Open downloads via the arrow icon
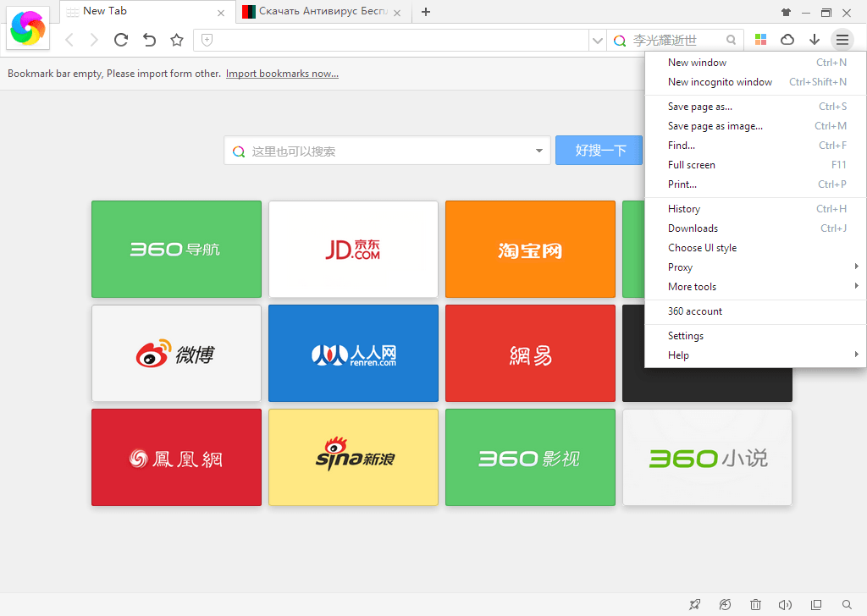This screenshot has height=616, width=867. (815, 39)
